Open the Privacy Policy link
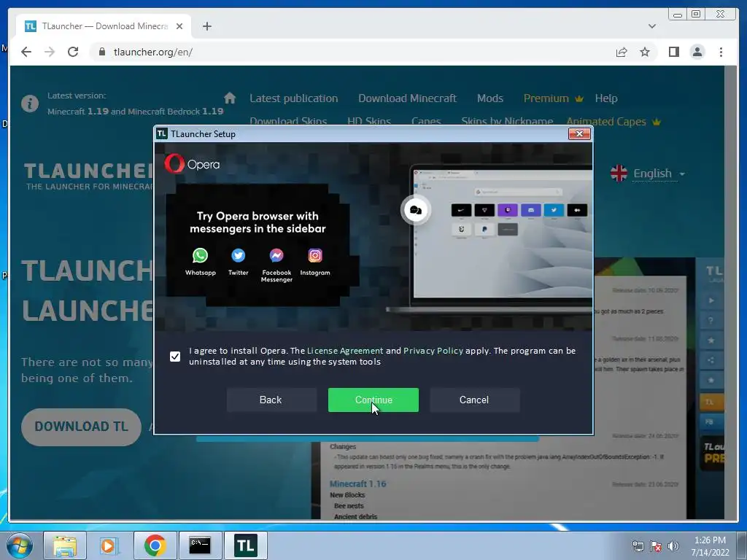The image size is (747, 560). click(433, 351)
